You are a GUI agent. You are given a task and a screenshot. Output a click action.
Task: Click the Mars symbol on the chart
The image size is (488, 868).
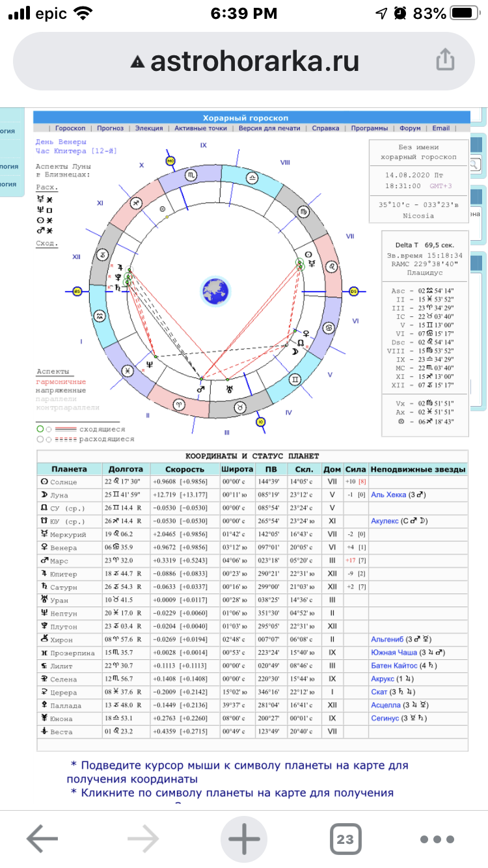click(201, 390)
